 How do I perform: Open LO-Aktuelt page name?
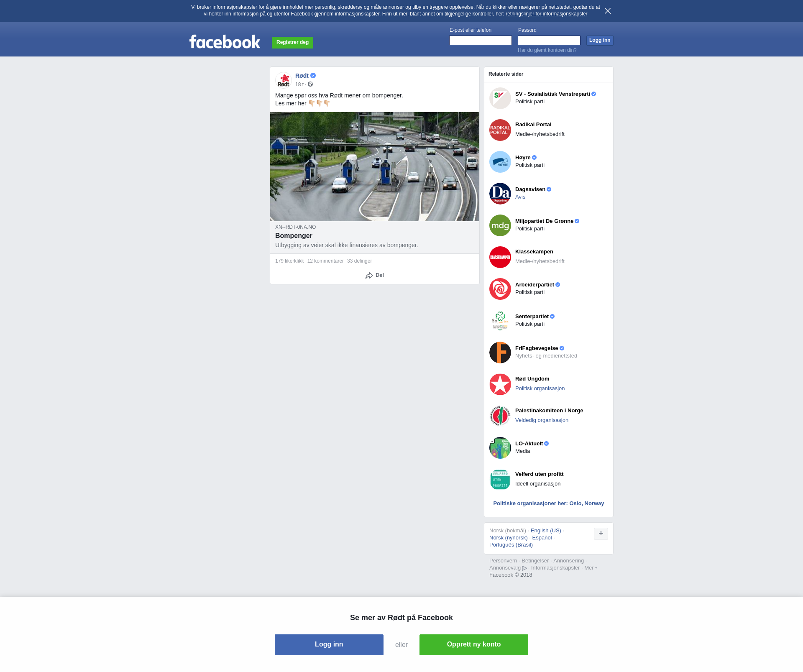(x=529, y=444)
